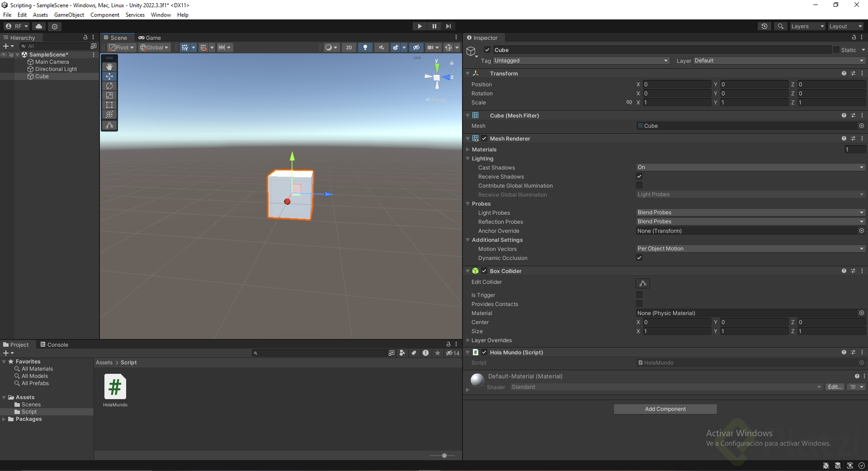Click the Add Component button
Image resolution: width=868 pixels, height=471 pixels.
pos(665,409)
